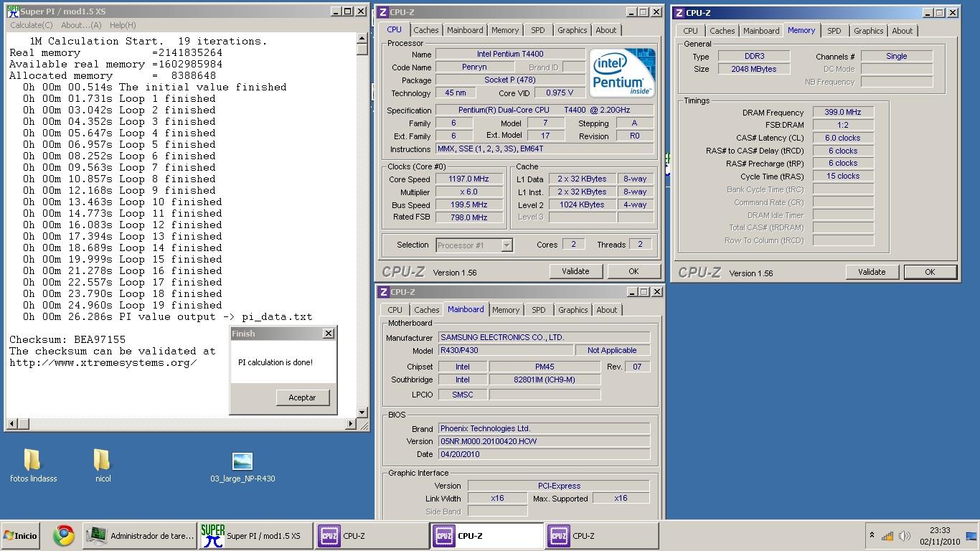This screenshot has width=980, height=551.
Task: Select Caches tab in CPU window
Action: click(x=425, y=30)
